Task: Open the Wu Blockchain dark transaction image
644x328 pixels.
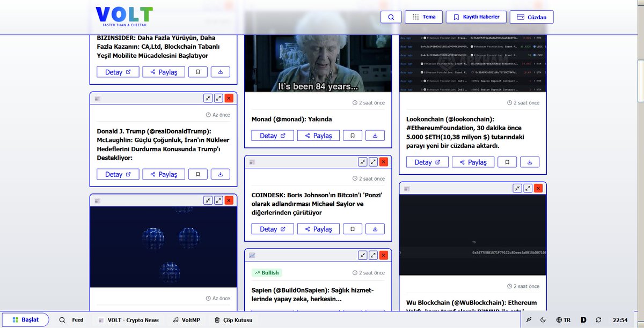Action: click(x=473, y=235)
